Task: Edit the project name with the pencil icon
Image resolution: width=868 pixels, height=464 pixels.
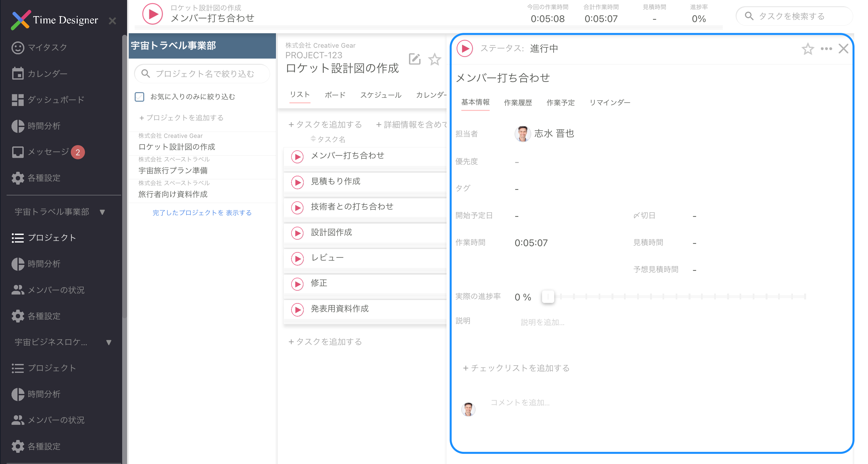Action: pyautogui.click(x=415, y=59)
